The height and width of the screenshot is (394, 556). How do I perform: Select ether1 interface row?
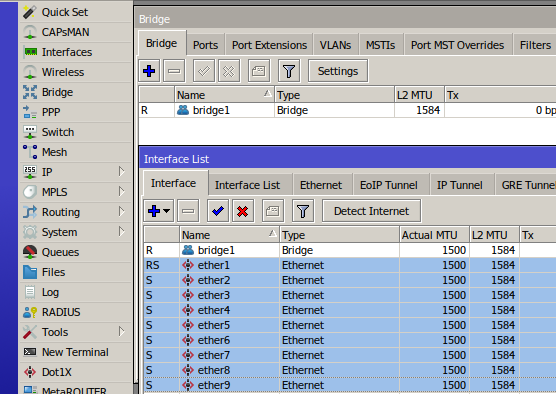(350, 265)
